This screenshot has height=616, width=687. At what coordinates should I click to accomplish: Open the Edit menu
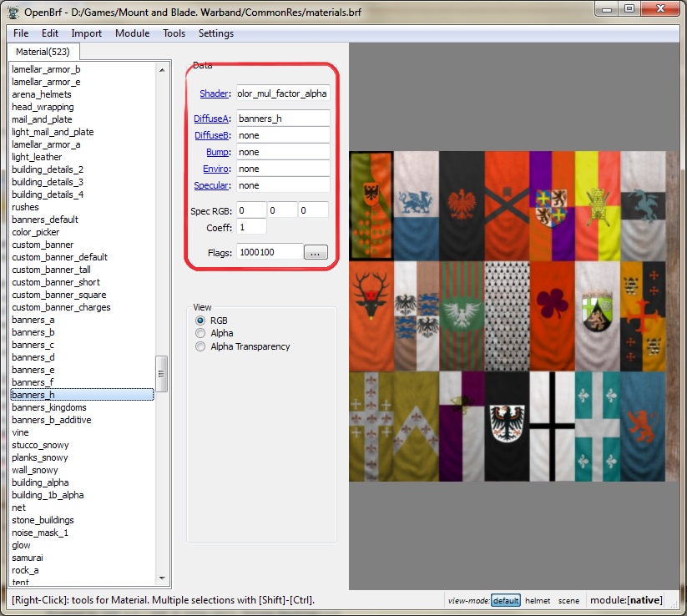click(49, 33)
